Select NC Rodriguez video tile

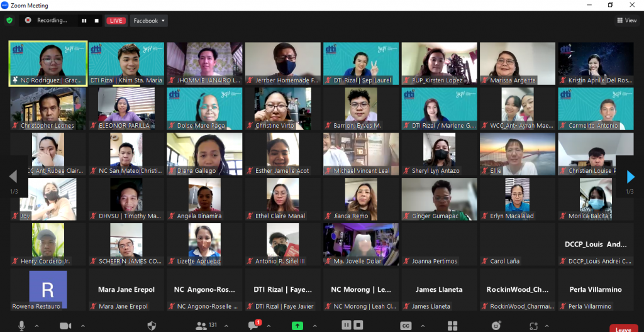click(x=48, y=64)
